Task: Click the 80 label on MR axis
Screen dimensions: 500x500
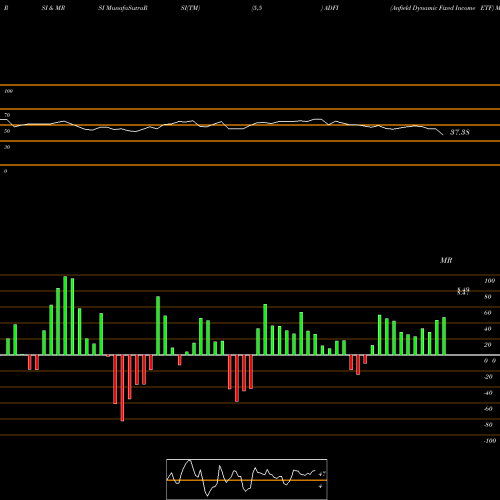Action: click(x=488, y=297)
